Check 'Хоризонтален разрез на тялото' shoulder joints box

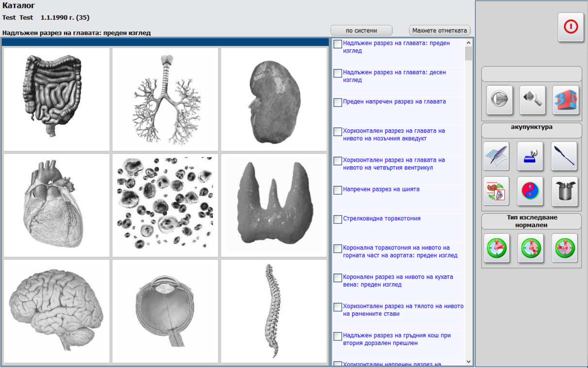pos(338,307)
